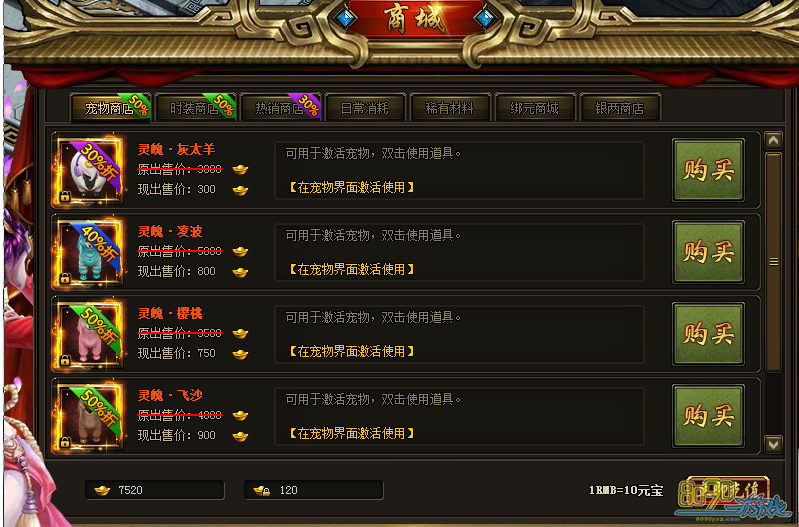The image size is (799, 527).
Task: Select the 灵魄·樱桃 pink pet icon
Action: coord(90,335)
